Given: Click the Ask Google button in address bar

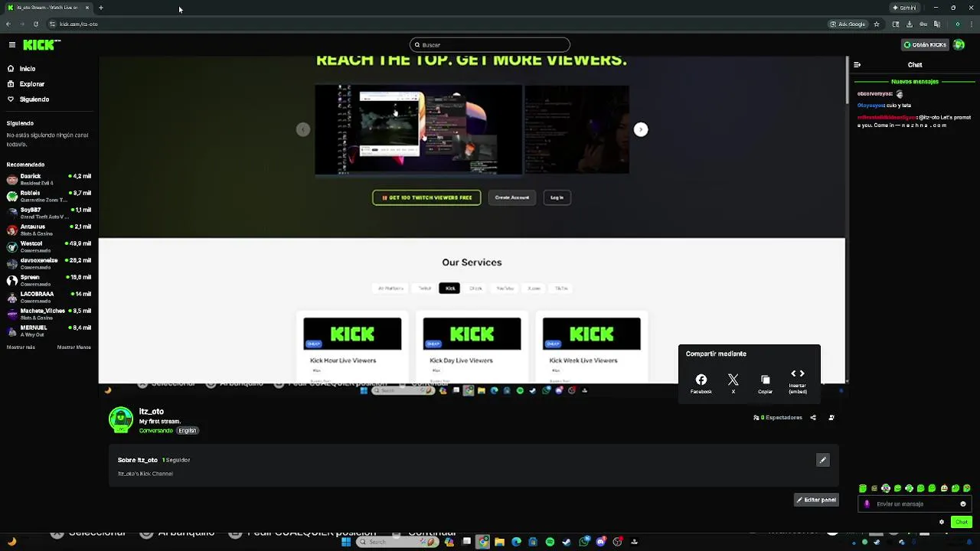Looking at the screenshot, I should [x=848, y=24].
